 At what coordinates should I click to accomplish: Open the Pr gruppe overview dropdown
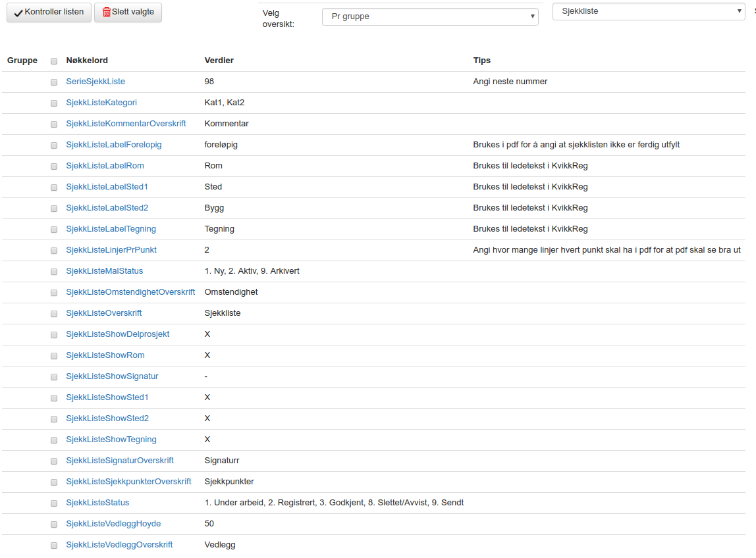click(429, 16)
